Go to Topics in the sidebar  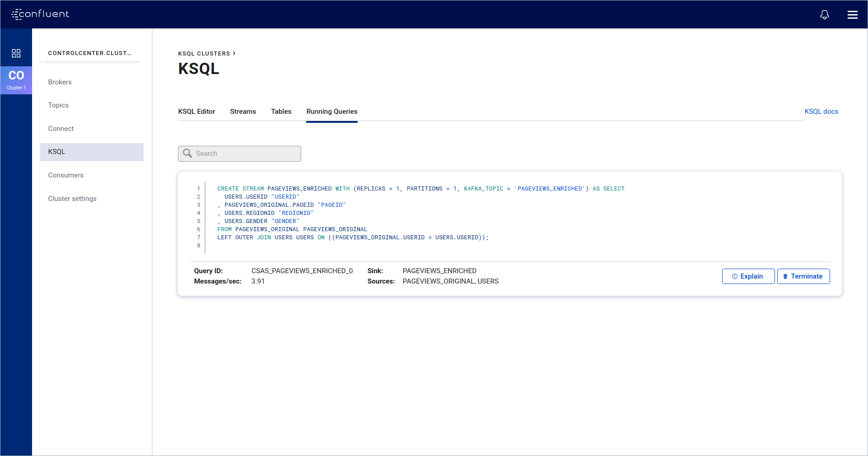click(x=58, y=105)
